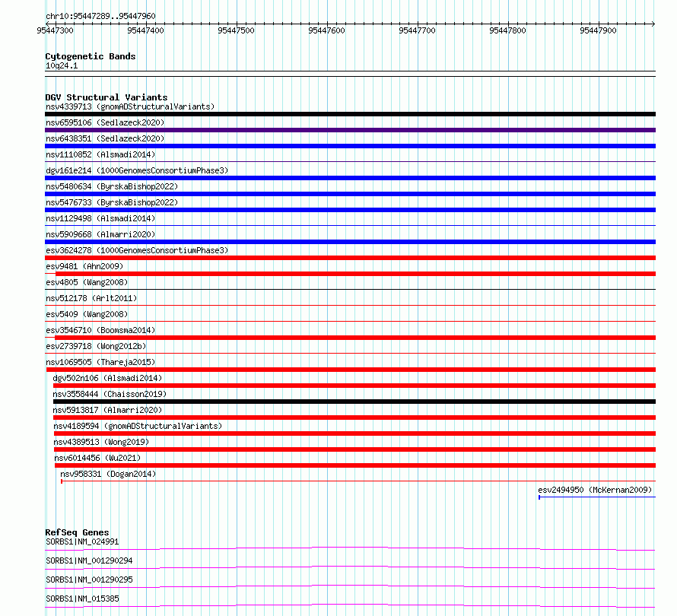Screen dimensions: 677x616
Task: Select the 95447500 ruler position label
Action: [236, 30]
